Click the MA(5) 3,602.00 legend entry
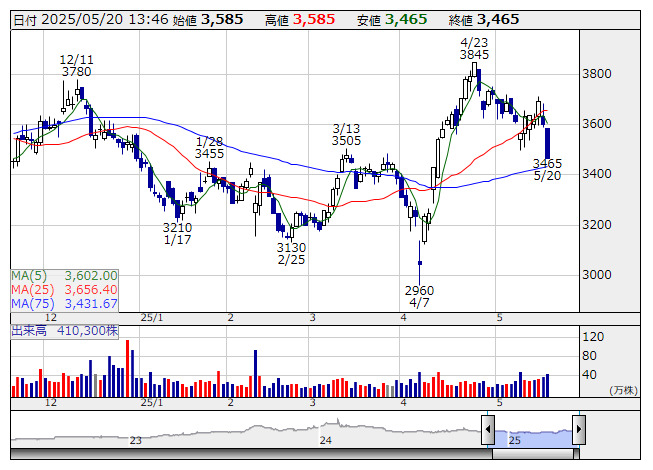653x470 pixels. coord(65,276)
